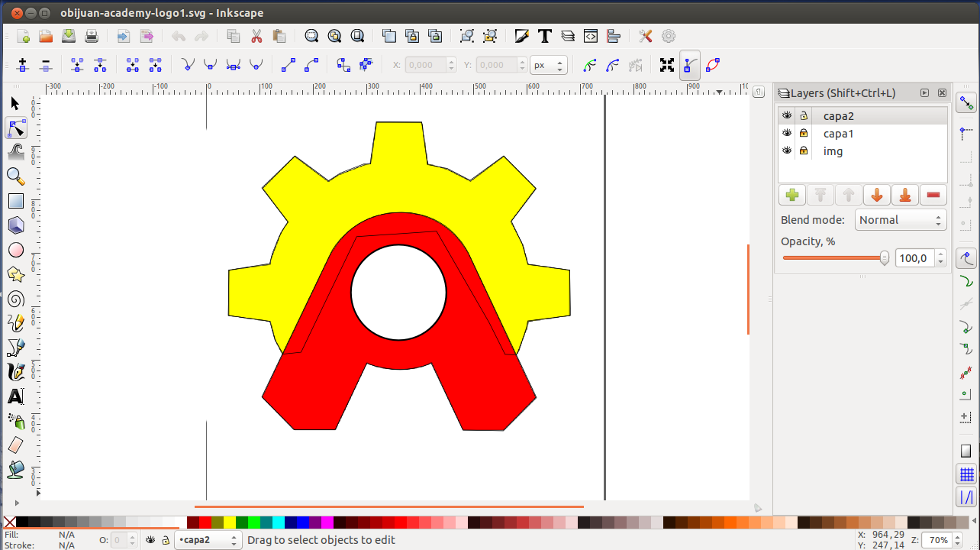Toggle visibility of the capa2 layer
980x550 pixels.
pos(787,116)
